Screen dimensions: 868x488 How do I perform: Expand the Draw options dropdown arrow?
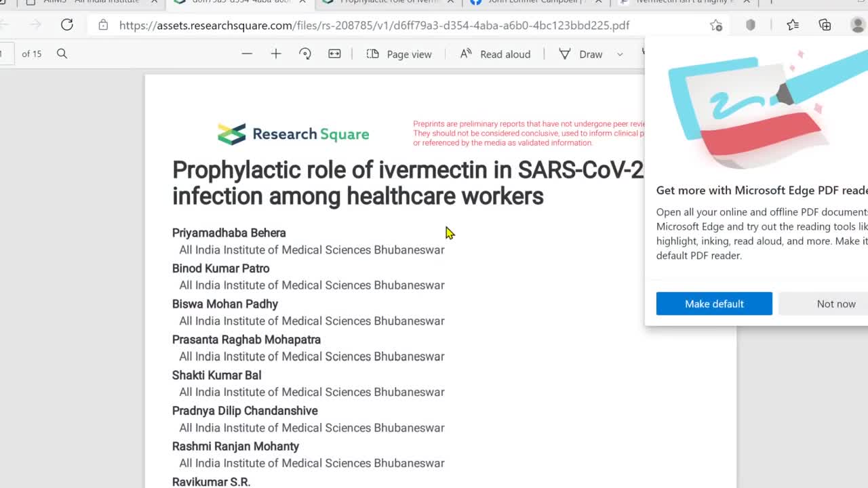click(x=620, y=54)
